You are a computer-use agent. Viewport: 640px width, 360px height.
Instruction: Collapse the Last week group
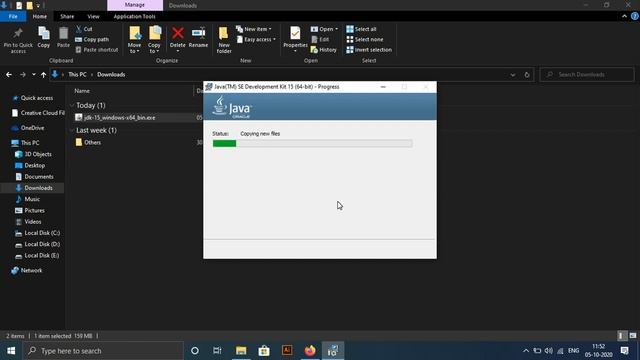(72, 130)
